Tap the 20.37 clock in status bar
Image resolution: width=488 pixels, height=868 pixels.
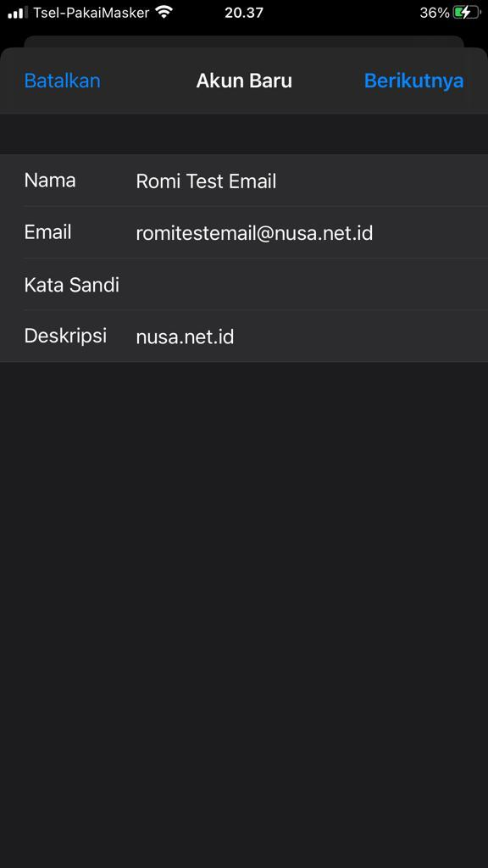tap(244, 13)
